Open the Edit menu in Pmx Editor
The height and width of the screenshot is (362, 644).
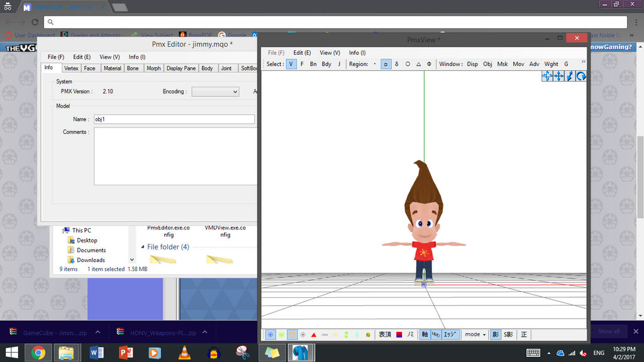click(x=81, y=57)
